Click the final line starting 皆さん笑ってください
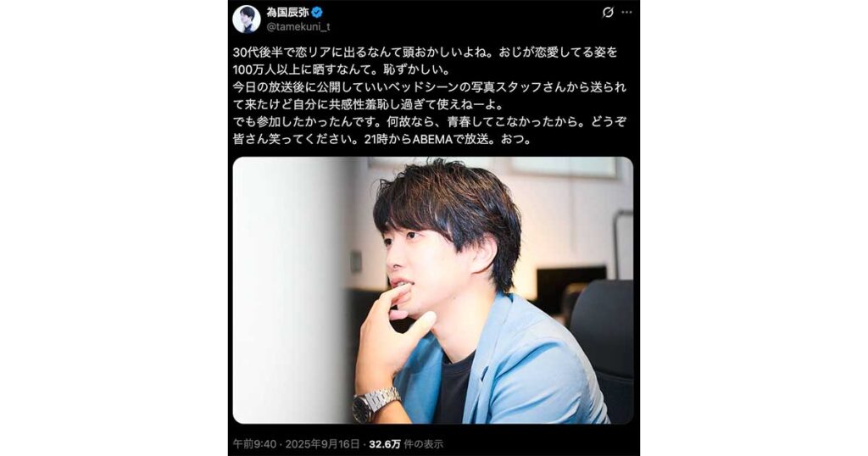Screen dimensions: 868x456 382,140
